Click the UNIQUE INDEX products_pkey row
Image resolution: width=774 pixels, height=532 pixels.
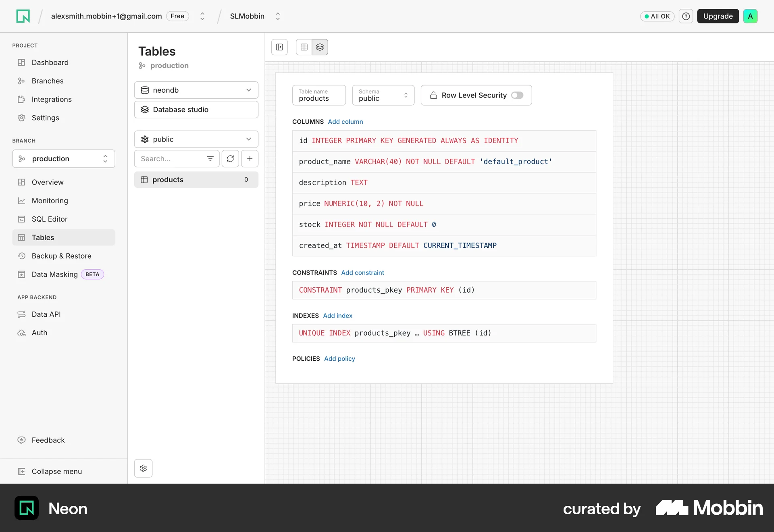[x=444, y=333]
